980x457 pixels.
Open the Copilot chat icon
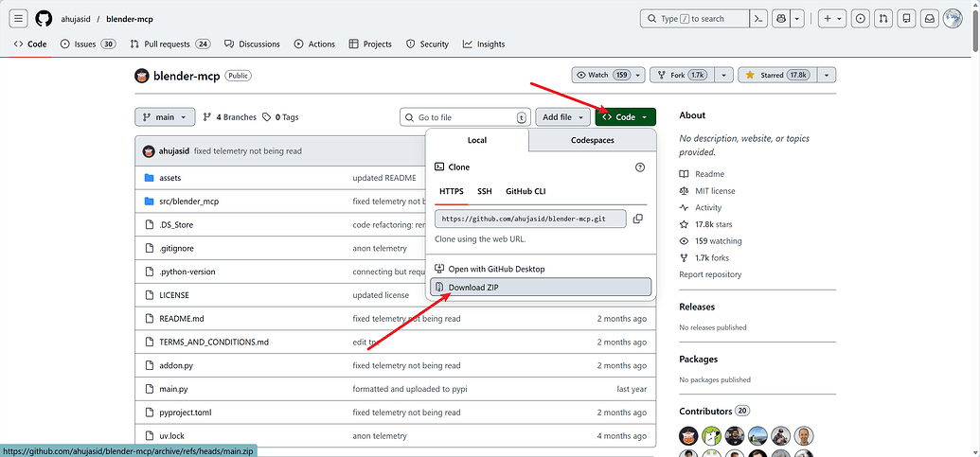(x=780, y=19)
